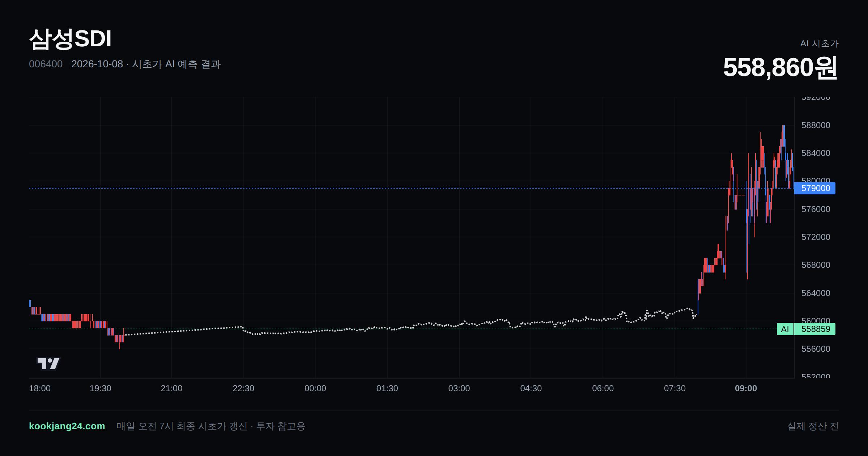
Task: Click the 07:30 time axis label
Action: coord(675,388)
